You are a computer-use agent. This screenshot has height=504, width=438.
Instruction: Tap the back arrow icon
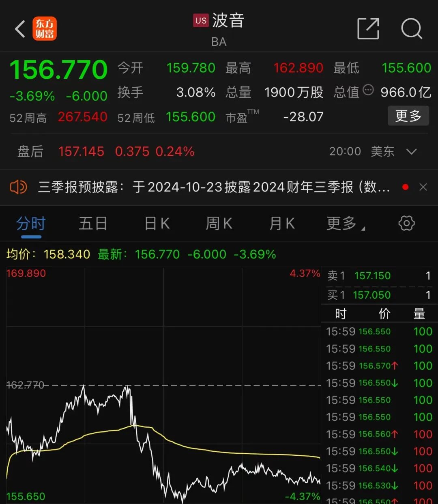[20, 29]
